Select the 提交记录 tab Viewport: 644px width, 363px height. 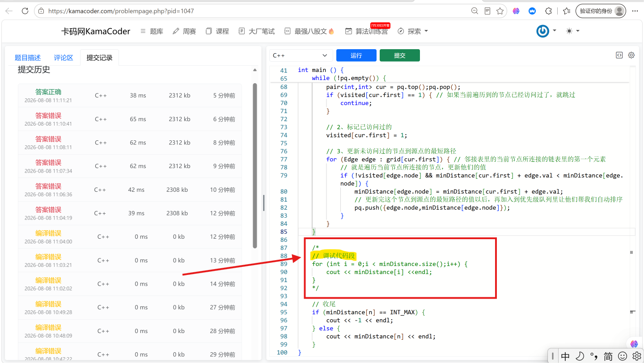click(99, 58)
